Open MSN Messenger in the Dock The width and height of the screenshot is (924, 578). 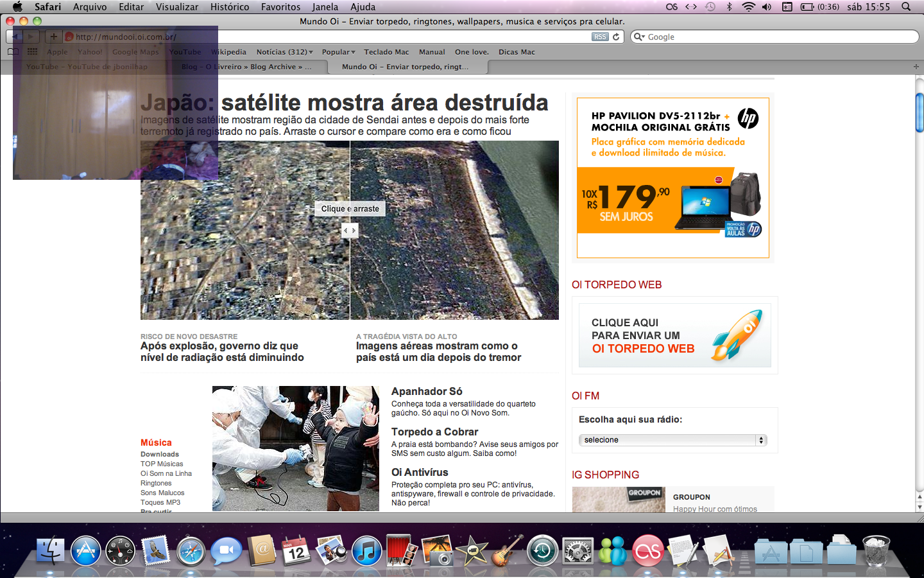[613, 551]
